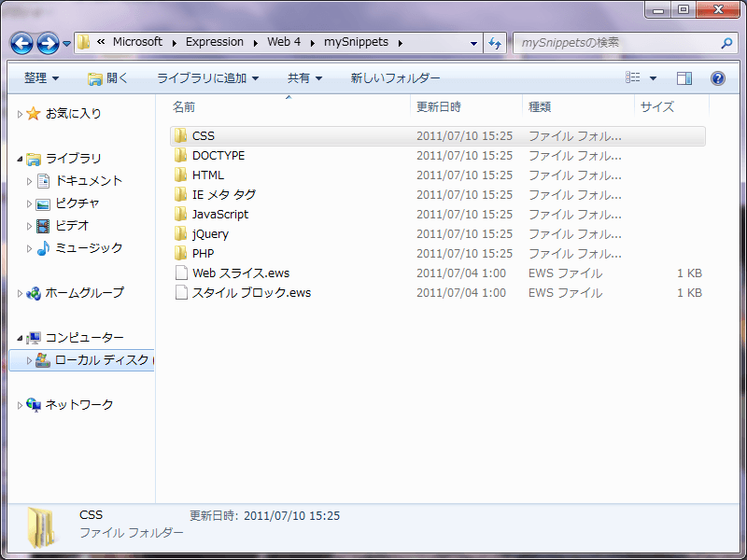The width and height of the screenshot is (747, 560).
Task: Sort by the 種類 column header
Action: (578, 106)
